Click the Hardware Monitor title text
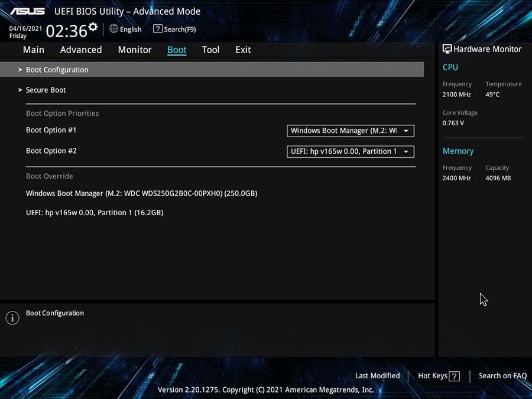This screenshot has width=532, height=399. coord(488,49)
